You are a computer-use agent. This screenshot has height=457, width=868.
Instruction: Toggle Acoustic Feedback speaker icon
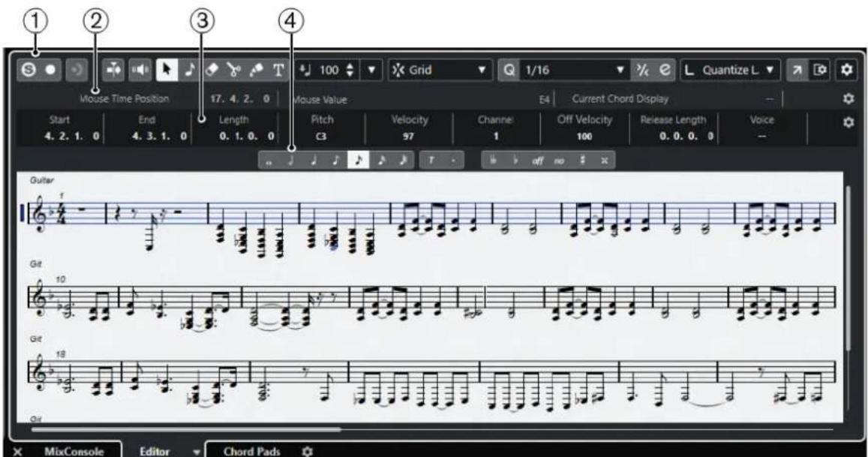(140, 70)
